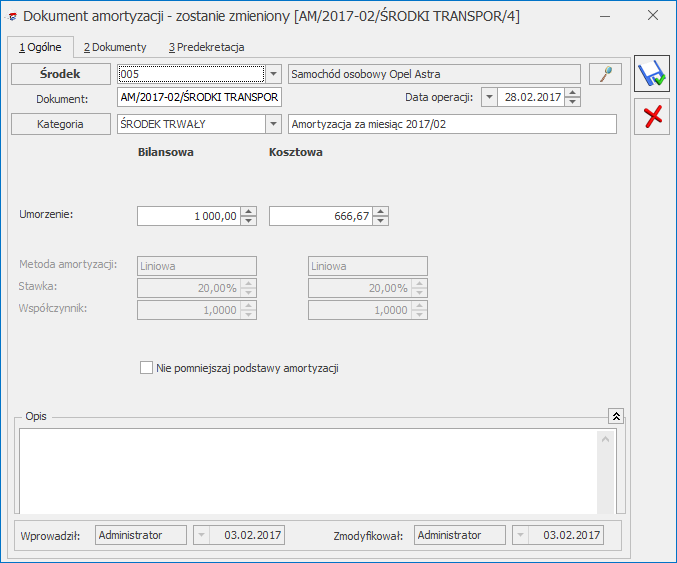
Task: Switch to the Dokumenty tab
Action: tap(115, 47)
